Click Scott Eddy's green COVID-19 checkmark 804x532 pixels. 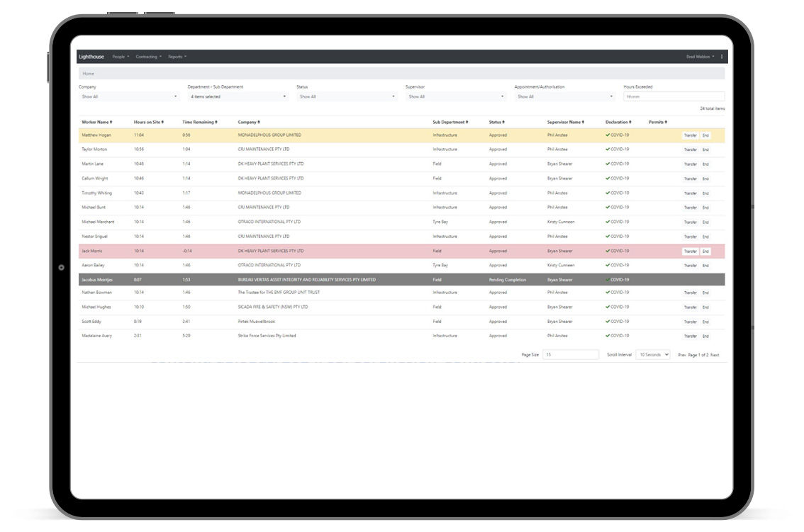pyautogui.click(x=608, y=322)
